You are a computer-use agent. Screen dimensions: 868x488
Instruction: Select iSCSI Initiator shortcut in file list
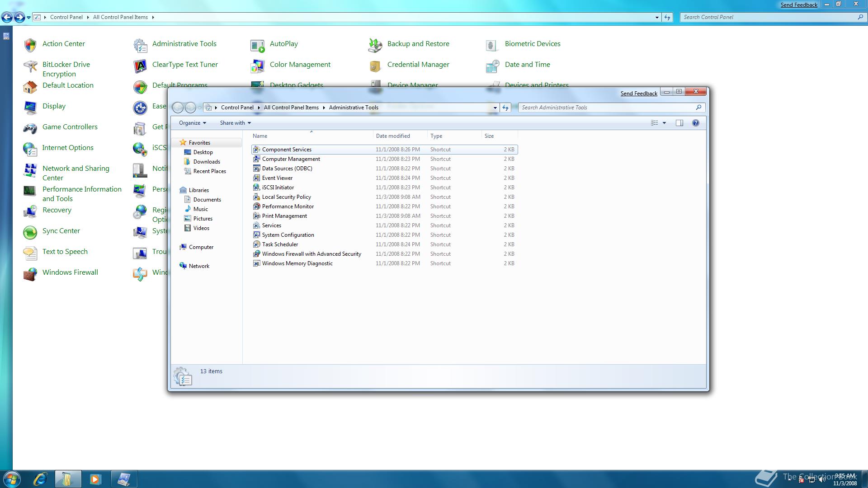click(384, 188)
